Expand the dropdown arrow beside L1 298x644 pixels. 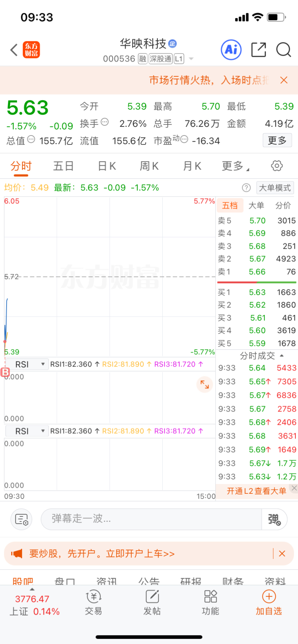click(191, 59)
